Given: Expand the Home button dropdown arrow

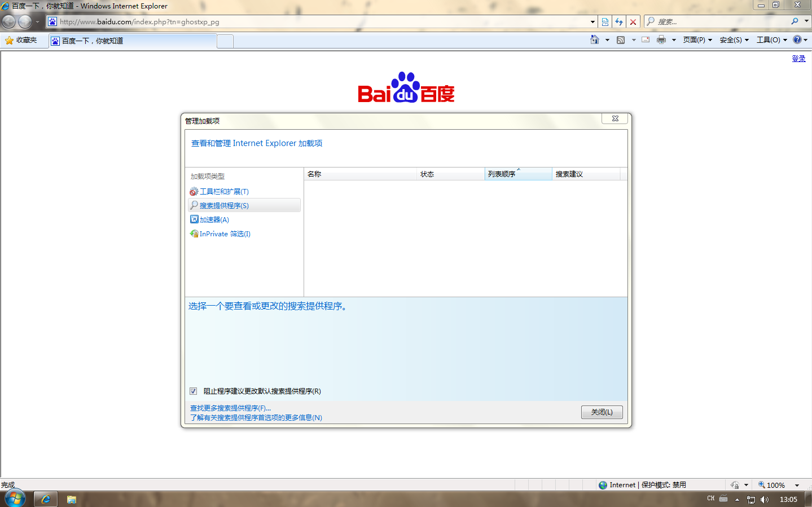Looking at the screenshot, I should [607, 40].
